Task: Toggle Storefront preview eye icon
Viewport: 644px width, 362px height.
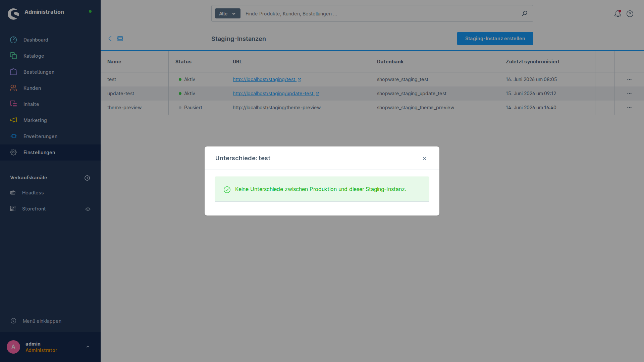Action: [x=88, y=209]
